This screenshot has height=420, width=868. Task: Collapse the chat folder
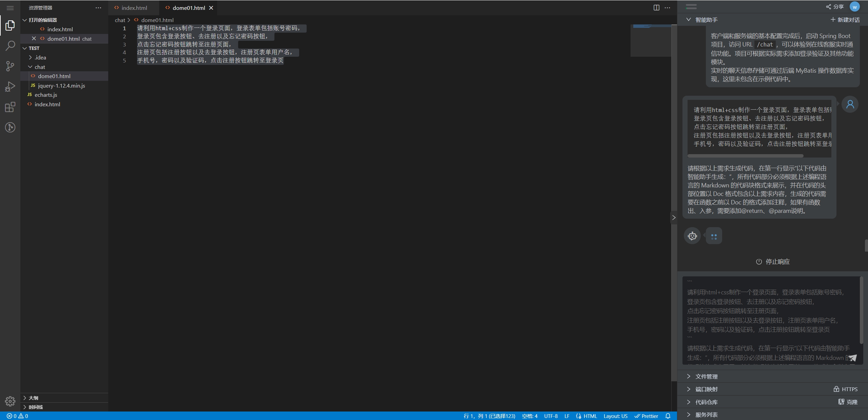tap(64, 67)
